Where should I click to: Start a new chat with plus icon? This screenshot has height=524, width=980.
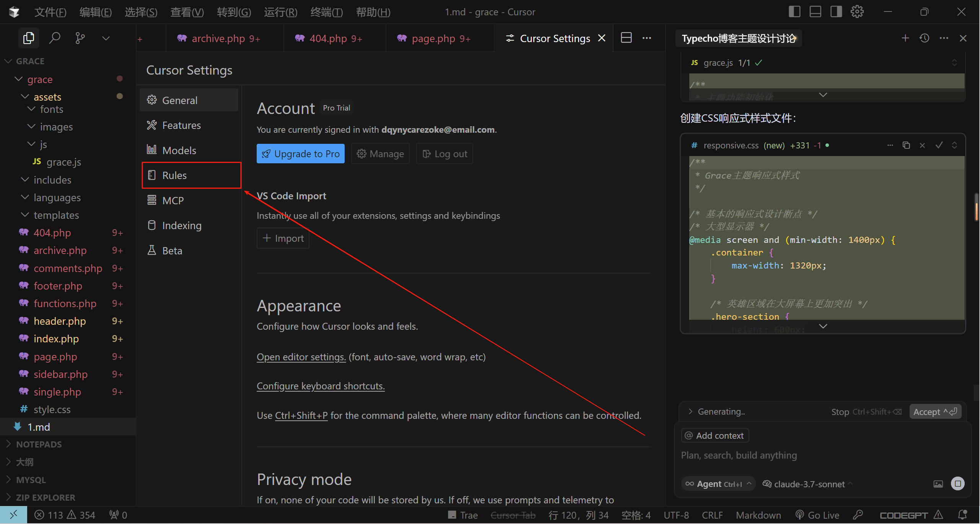coord(905,38)
